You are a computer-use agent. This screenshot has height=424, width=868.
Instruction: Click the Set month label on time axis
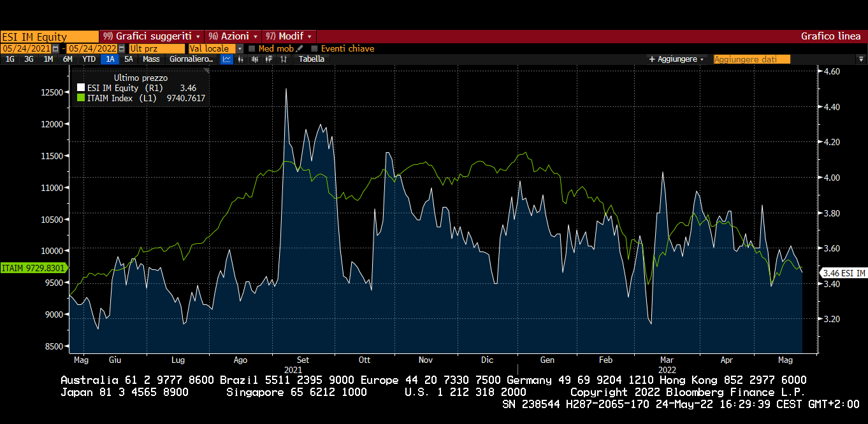click(303, 360)
